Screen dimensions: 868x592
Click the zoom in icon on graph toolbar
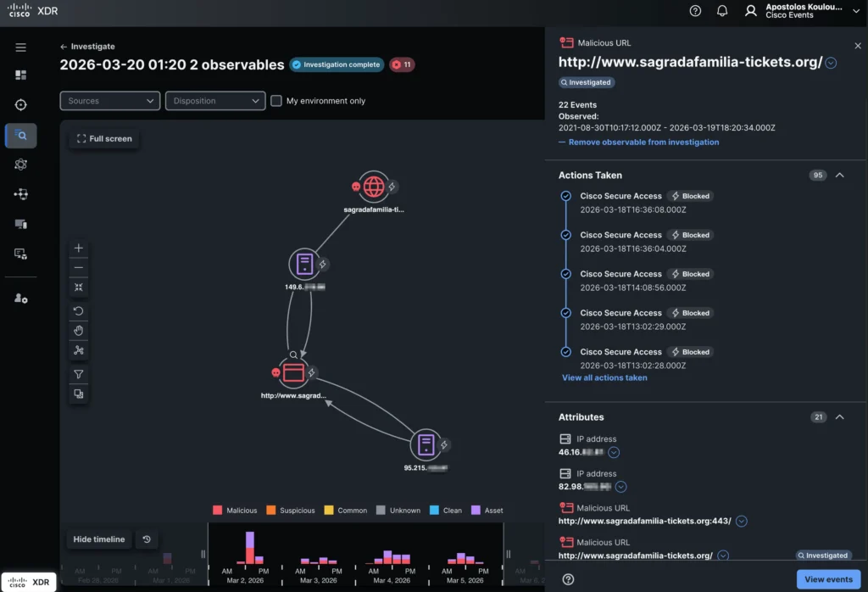(78, 248)
